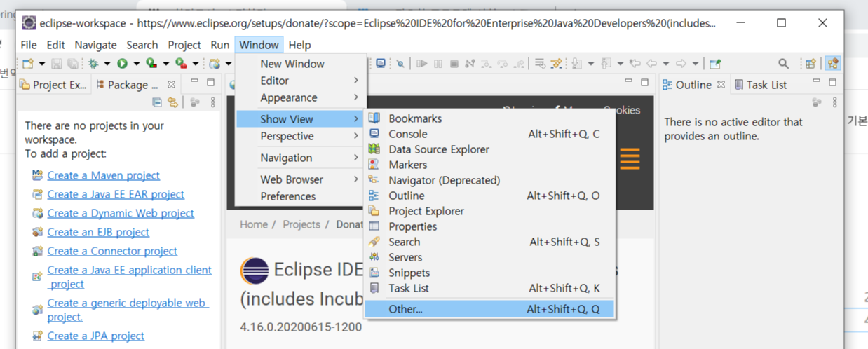The image size is (868, 349).
Task: Close the Outline tab
Action: (x=721, y=84)
